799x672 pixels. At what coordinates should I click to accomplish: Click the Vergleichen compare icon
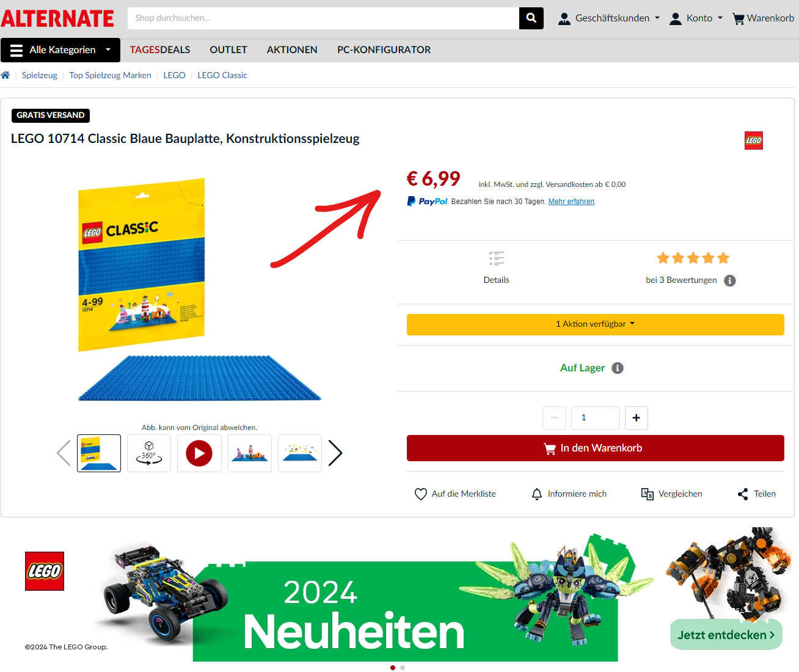tap(648, 494)
